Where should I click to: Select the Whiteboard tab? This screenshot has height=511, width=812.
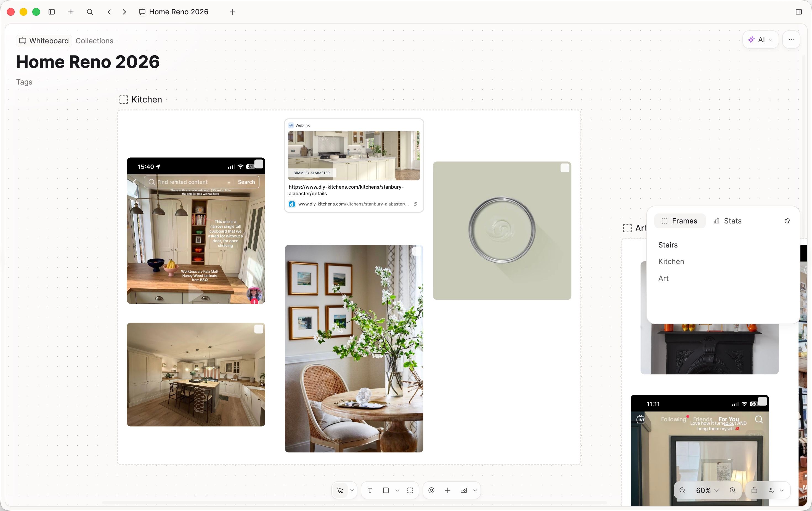[44, 41]
